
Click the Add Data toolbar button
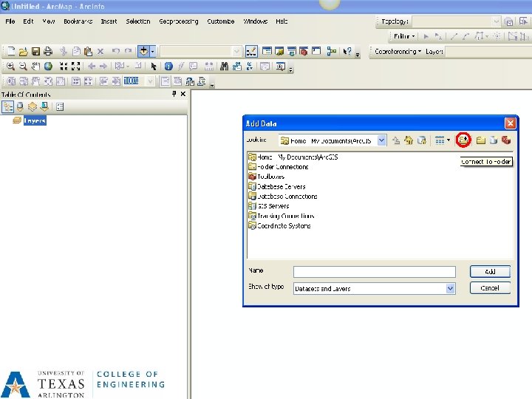click(x=144, y=51)
